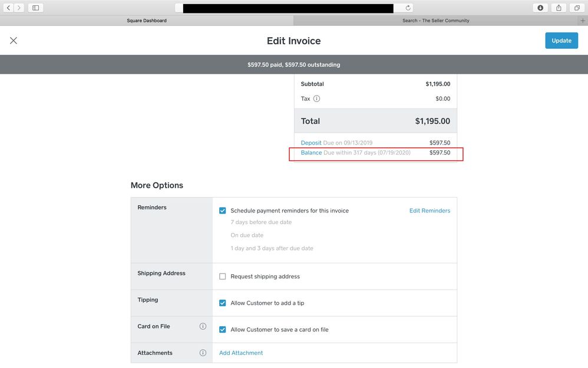Click Safari's forward navigation arrow
The image size is (588, 368).
pyautogui.click(x=19, y=8)
